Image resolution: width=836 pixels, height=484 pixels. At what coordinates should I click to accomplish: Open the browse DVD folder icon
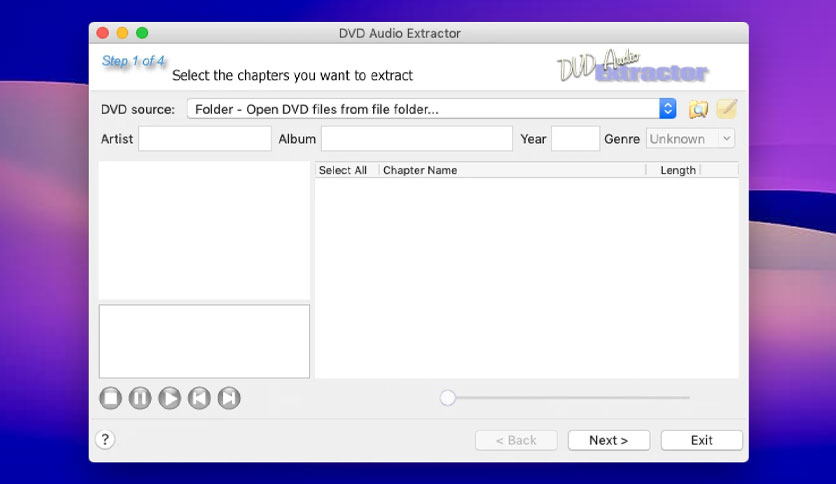coord(698,109)
